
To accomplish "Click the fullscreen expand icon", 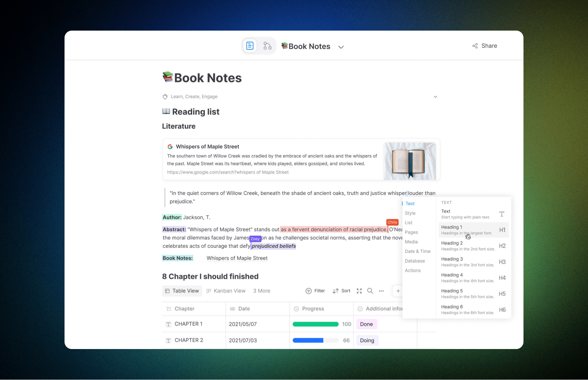I will point(359,291).
